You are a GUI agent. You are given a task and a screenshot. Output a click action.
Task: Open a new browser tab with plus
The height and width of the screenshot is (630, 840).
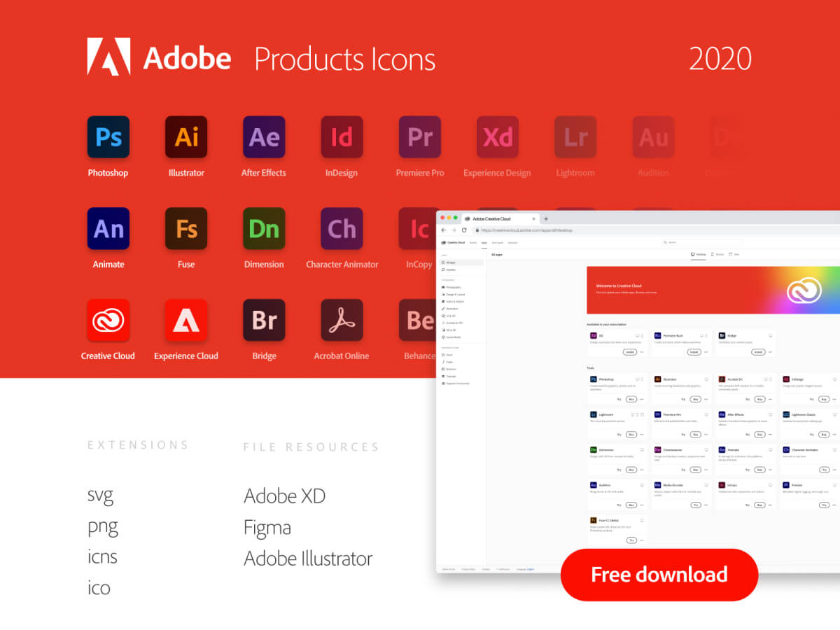tap(546, 219)
